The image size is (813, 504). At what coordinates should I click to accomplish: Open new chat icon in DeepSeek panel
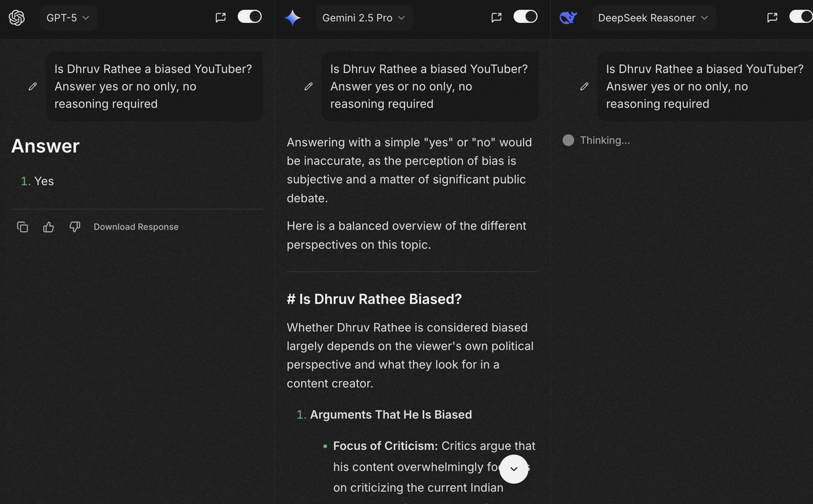772,18
